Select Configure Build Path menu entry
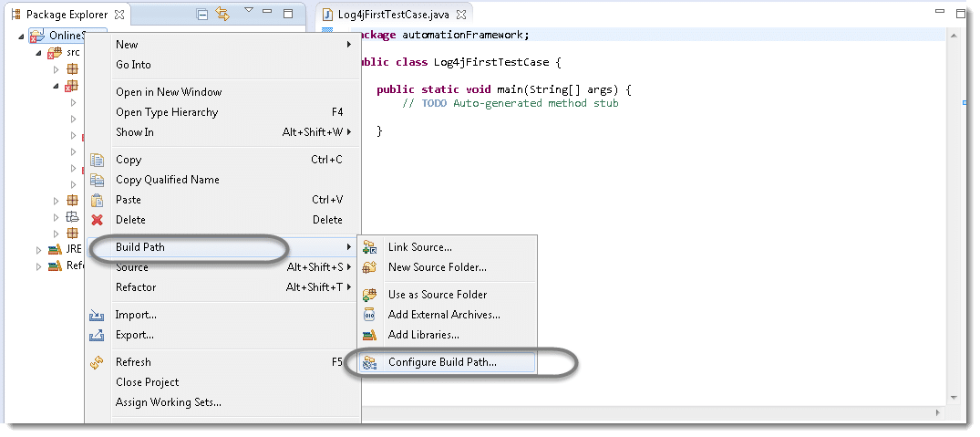The height and width of the screenshot is (437, 980). coord(442,362)
